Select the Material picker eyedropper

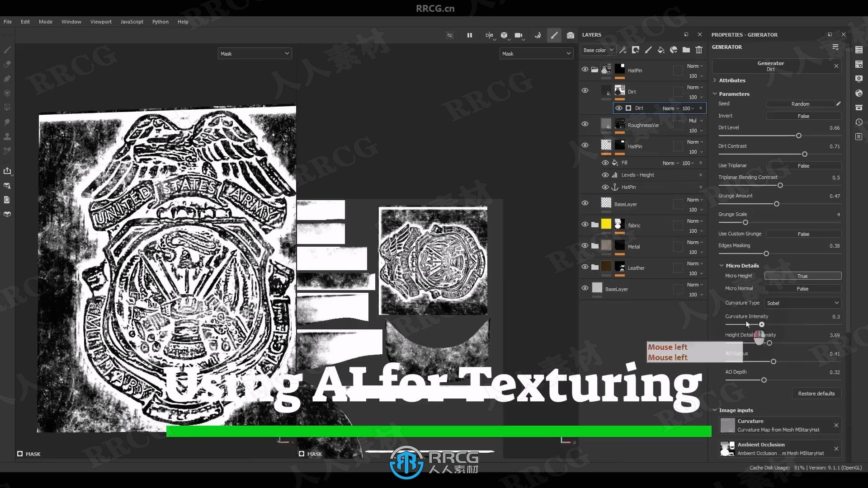click(x=7, y=151)
